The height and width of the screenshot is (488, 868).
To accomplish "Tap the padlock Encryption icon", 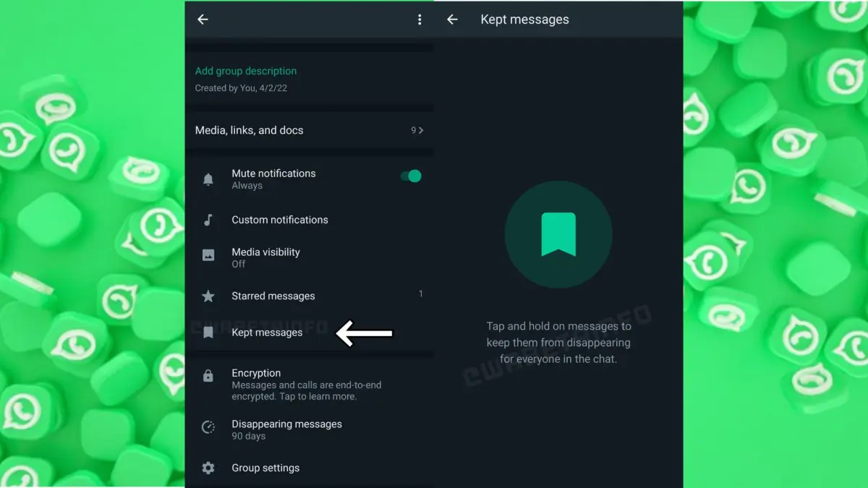I will [x=208, y=376].
